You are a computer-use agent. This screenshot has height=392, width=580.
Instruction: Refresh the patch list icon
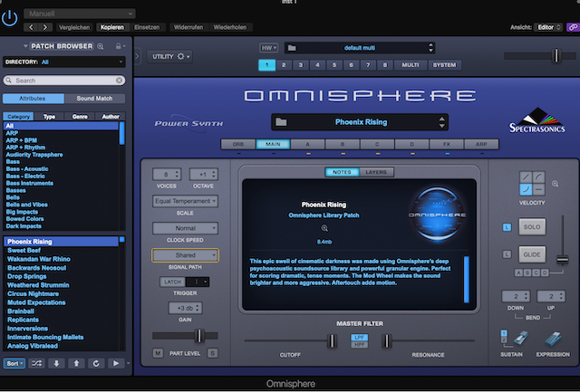pyautogui.click(x=96, y=363)
